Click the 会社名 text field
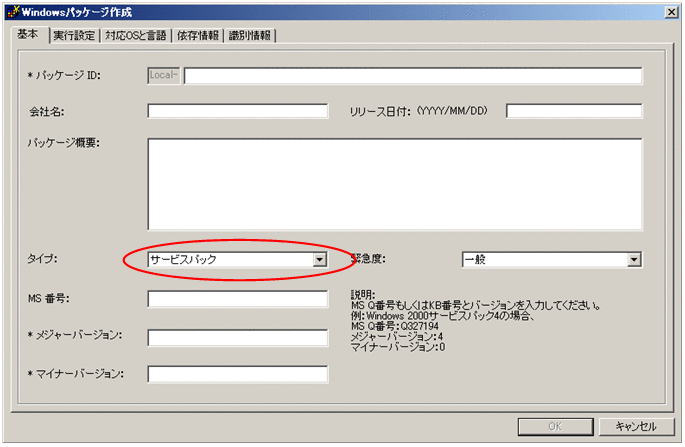Screen dimensions: 685x447 coord(238,111)
